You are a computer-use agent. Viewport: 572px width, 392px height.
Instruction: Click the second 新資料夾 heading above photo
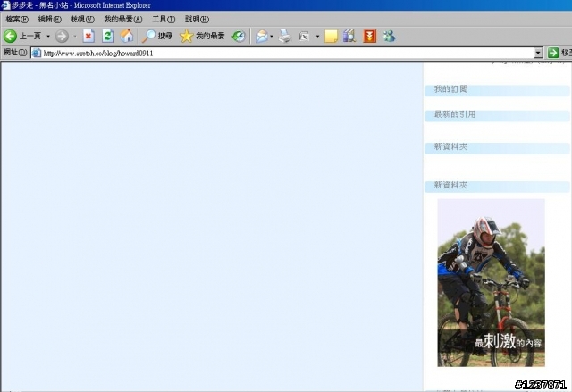pyautogui.click(x=450, y=185)
